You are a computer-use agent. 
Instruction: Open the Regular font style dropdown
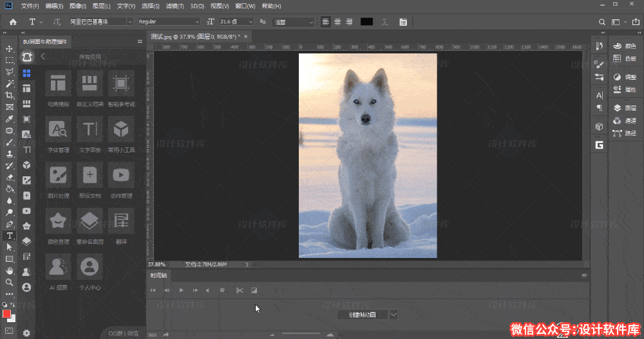169,22
